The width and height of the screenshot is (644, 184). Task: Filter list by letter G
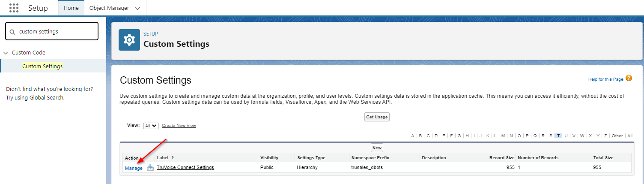tap(459, 136)
